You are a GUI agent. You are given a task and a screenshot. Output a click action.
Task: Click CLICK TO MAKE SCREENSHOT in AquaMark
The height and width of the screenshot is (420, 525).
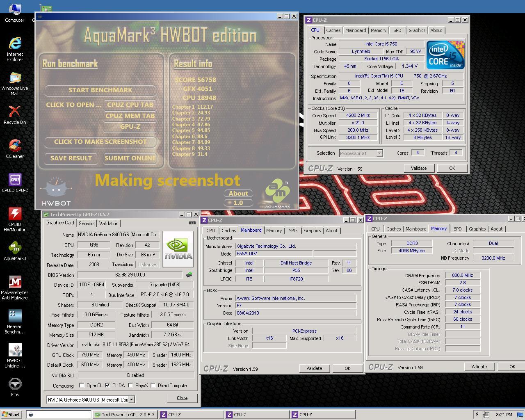100,142
